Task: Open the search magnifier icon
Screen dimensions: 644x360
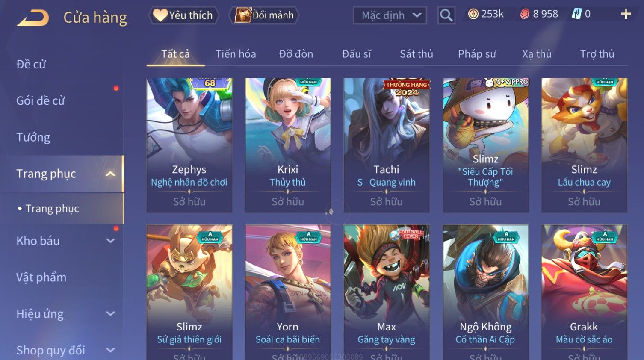Action: [446, 15]
